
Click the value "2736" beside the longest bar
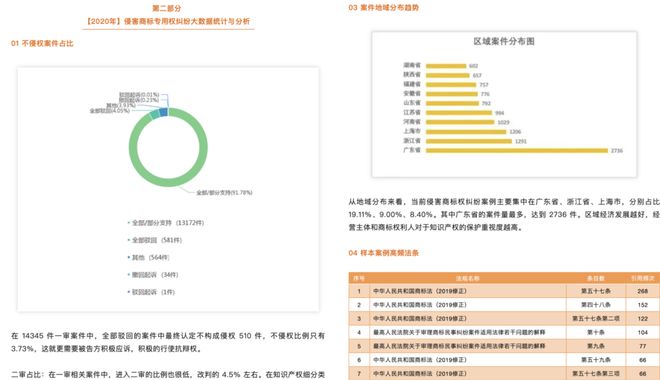coord(617,151)
